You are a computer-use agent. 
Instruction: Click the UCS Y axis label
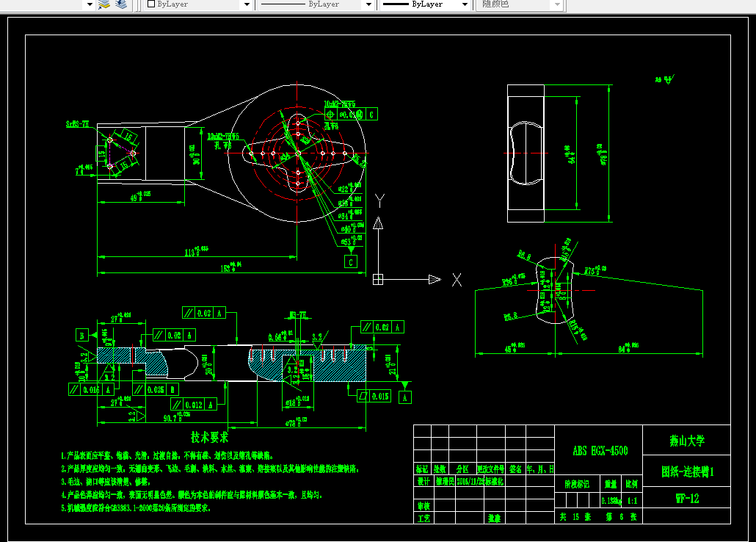pos(379,200)
